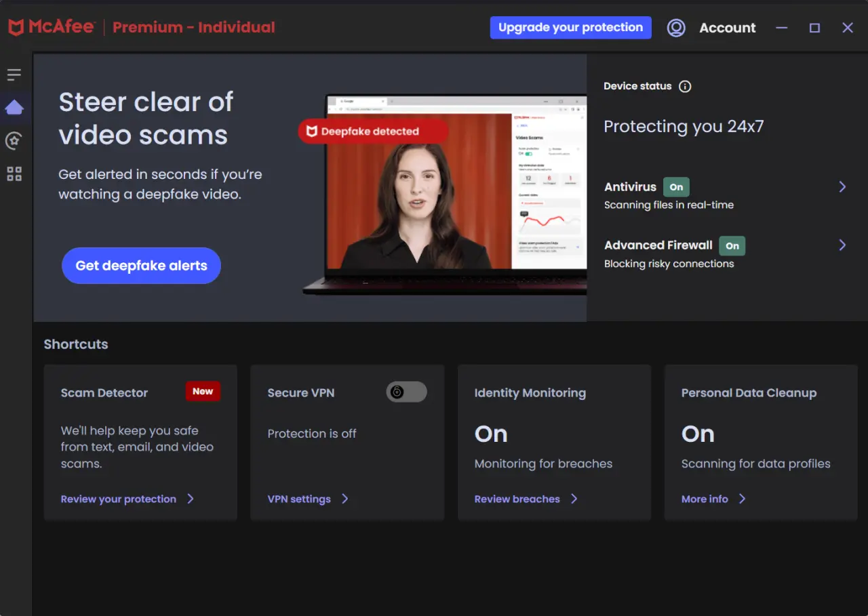Image resolution: width=868 pixels, height=616 pixels.
Task: Click the chevron beside VPN settings
Action: [345, 499]
